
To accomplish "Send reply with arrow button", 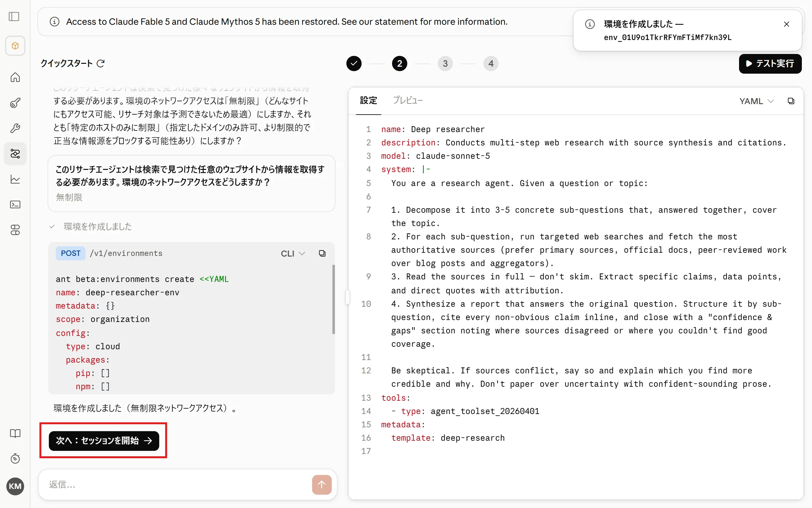I will click(x=321, y=485).
